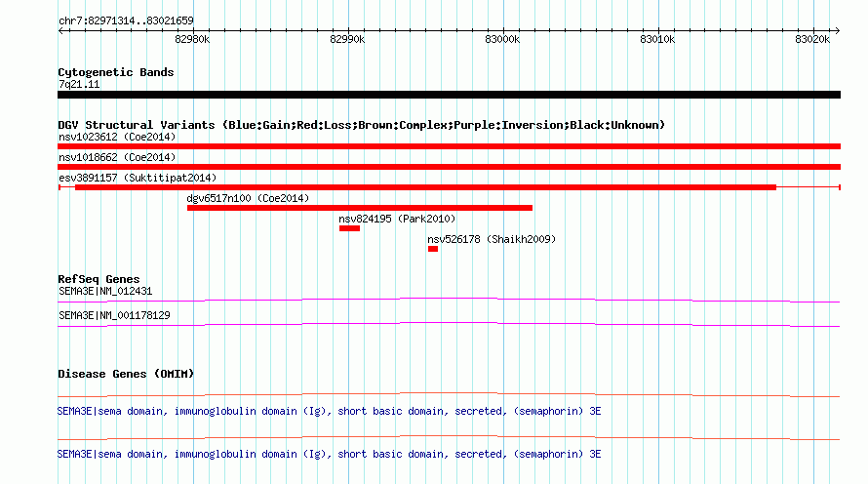Click the dgv6517n100 (Coe2014) label
The width and height of the screenshot is (868, 484).
pyautogui.click(x=248, y=198)
